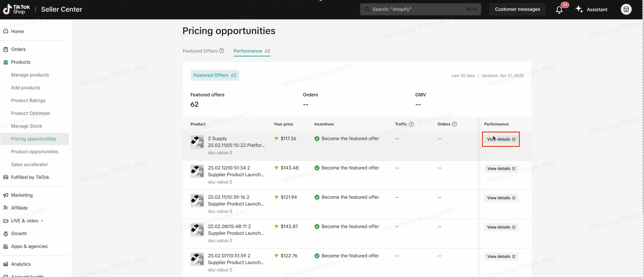This screenshot has width=644, height=277.
Task: Open Fulfilled by TikTok section
Action: [30, 177]
